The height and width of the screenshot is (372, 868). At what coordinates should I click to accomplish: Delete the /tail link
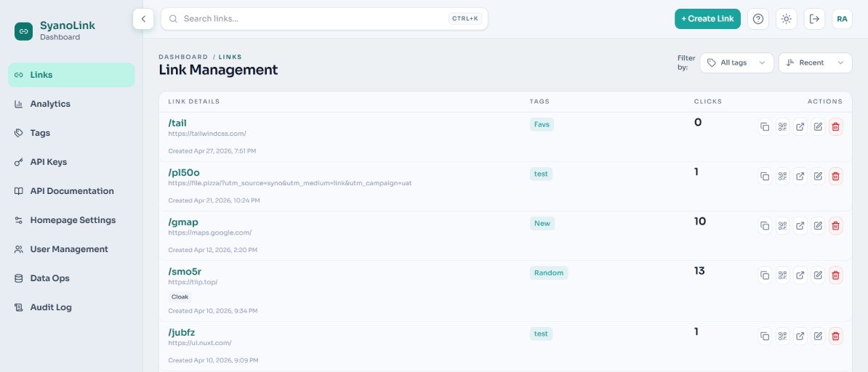835,126
